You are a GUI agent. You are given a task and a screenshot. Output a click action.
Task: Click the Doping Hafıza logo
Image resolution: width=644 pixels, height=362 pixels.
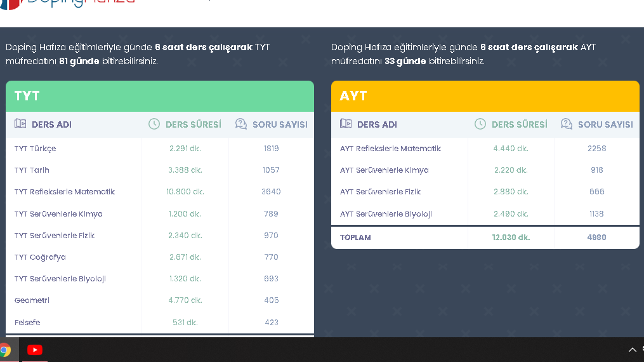coord(68,3)
